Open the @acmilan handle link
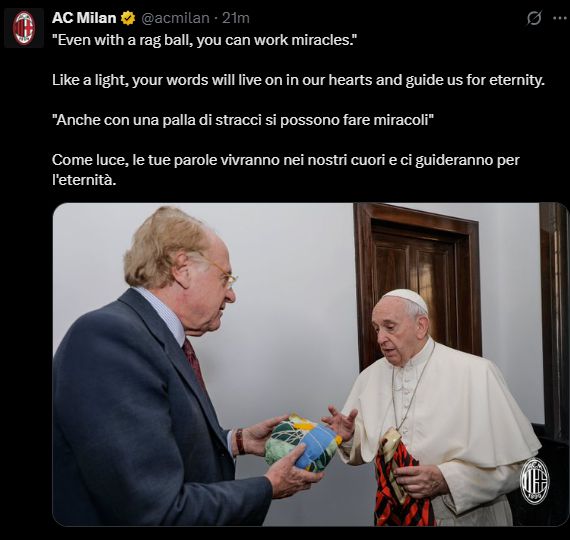 [175, 18]
